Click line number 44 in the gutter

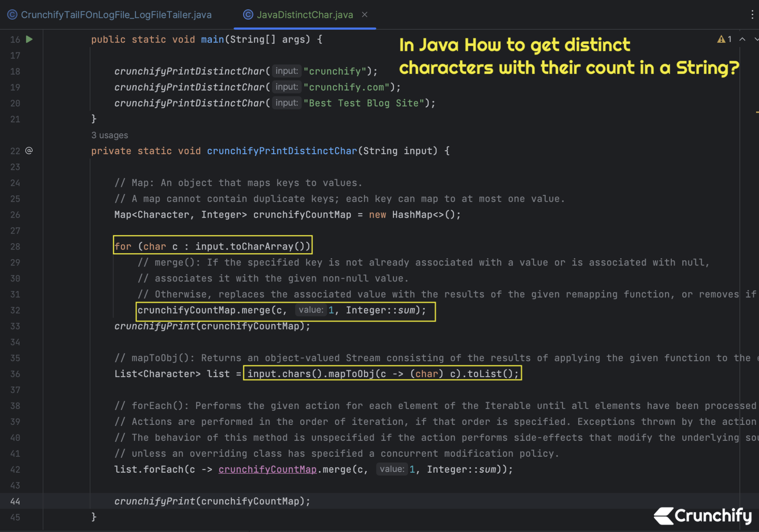(16, 501)
